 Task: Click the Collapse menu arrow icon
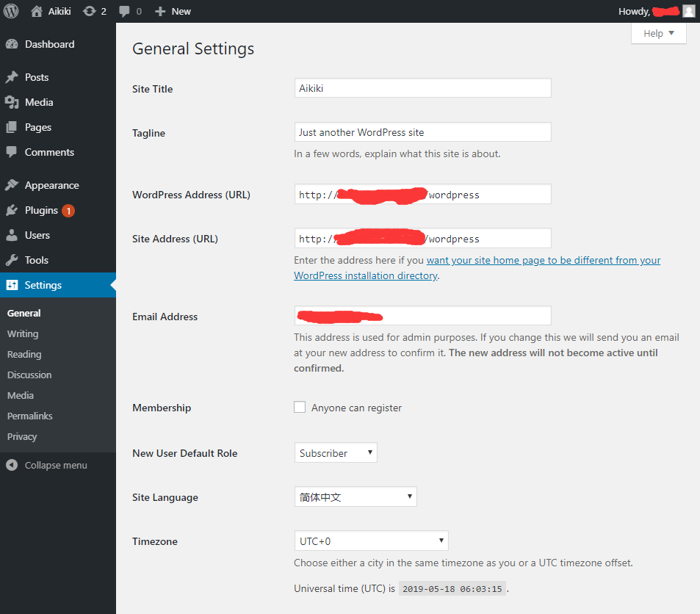coord(12,466)
